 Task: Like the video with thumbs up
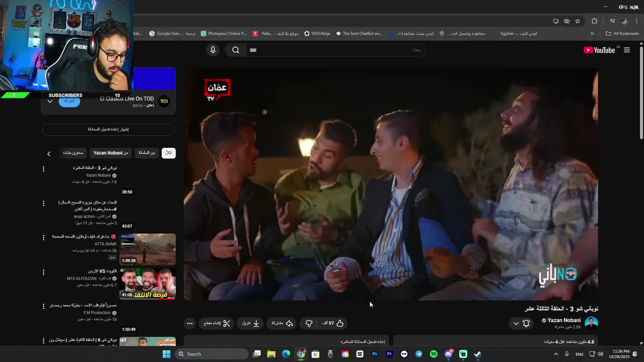(x=333, y=323)
